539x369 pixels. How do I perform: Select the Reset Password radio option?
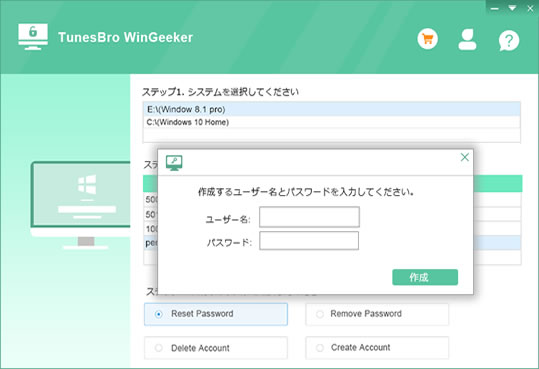(216, 314)
